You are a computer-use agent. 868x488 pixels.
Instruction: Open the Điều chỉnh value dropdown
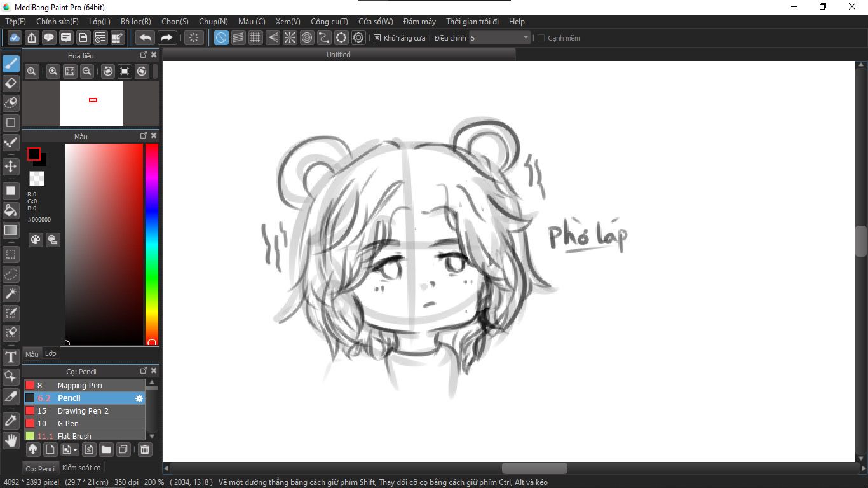526,38
